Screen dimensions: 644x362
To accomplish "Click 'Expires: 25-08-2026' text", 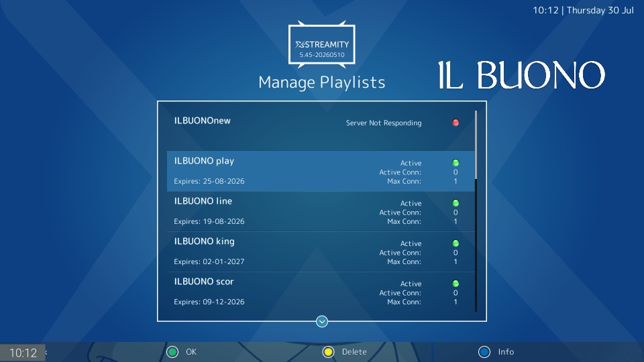I will click(x=209, y=181).
